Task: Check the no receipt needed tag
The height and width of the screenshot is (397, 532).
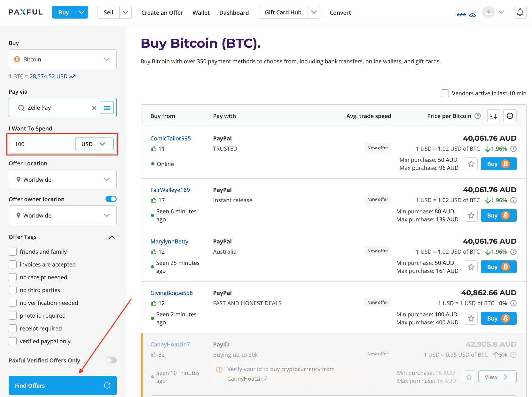Action: 13,277
